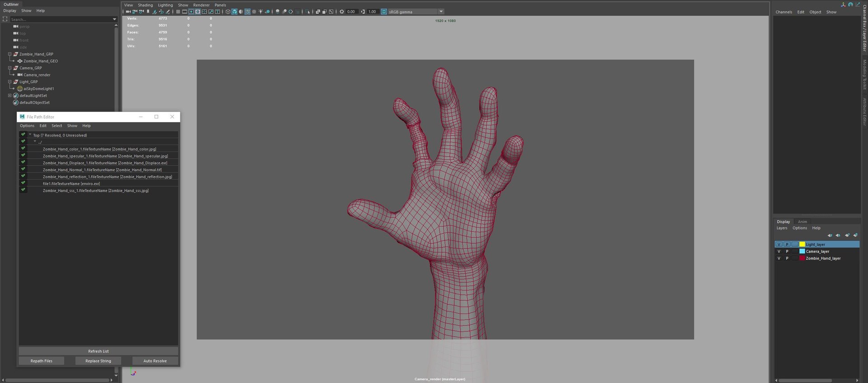
Task: Toggle playback P of Zombie_Hand_layer
Action: [787, 258]
